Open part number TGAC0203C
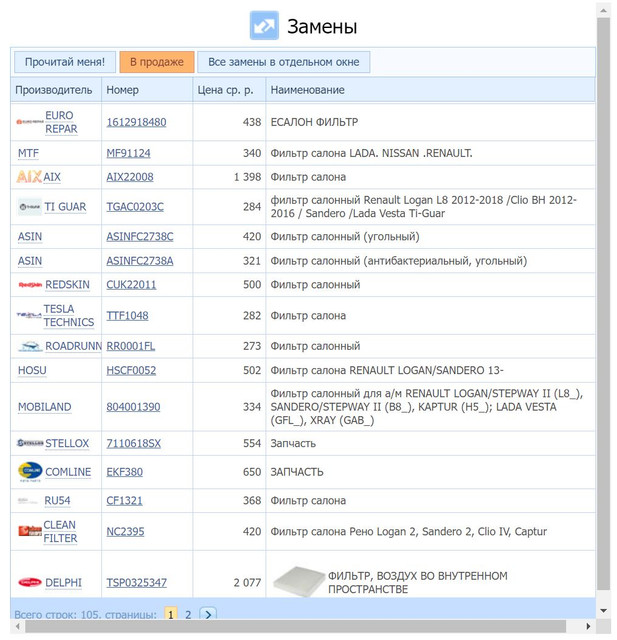The width and height of the screenshot is (617, 640). click(135, 207)
